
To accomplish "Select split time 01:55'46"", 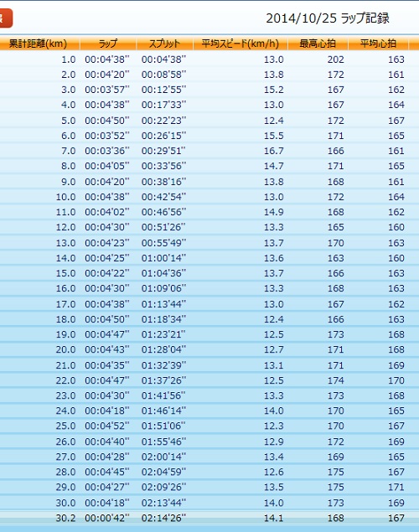I will tap(163, 442).
